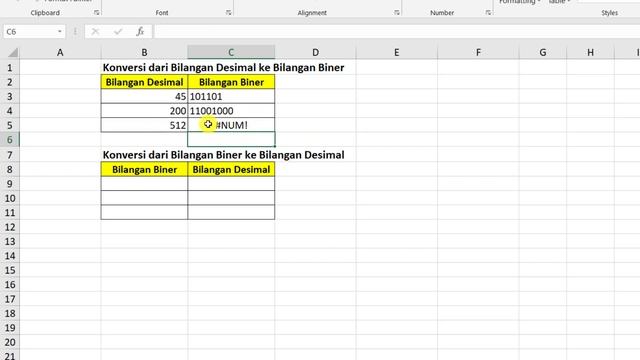Click the Insert Function fx icon
Viewport: 640px width, 360px height.
[140, 31]
